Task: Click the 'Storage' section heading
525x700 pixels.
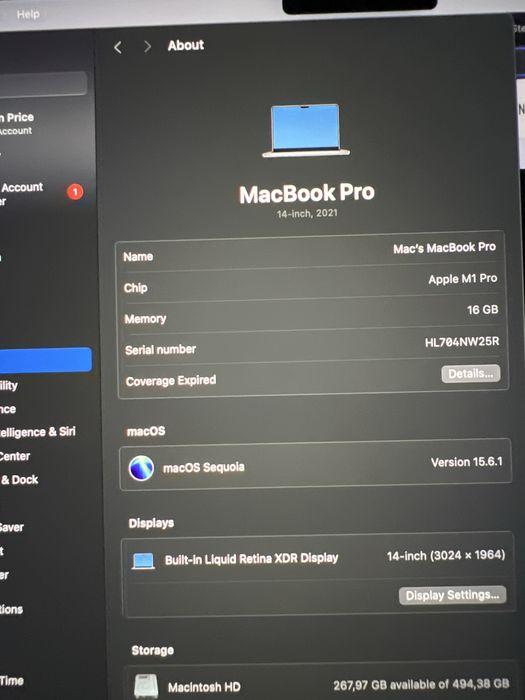Action: coord(152,650)
